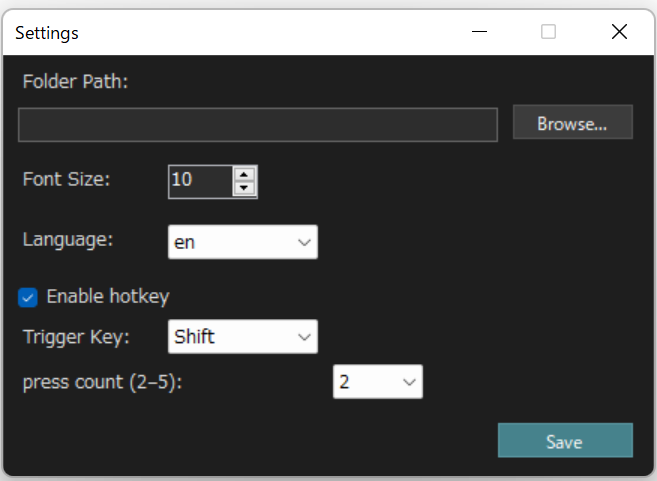Click the "Folder Path:" label
The width and height of the screenshot is (657, 481).
(x=75, y=82)
